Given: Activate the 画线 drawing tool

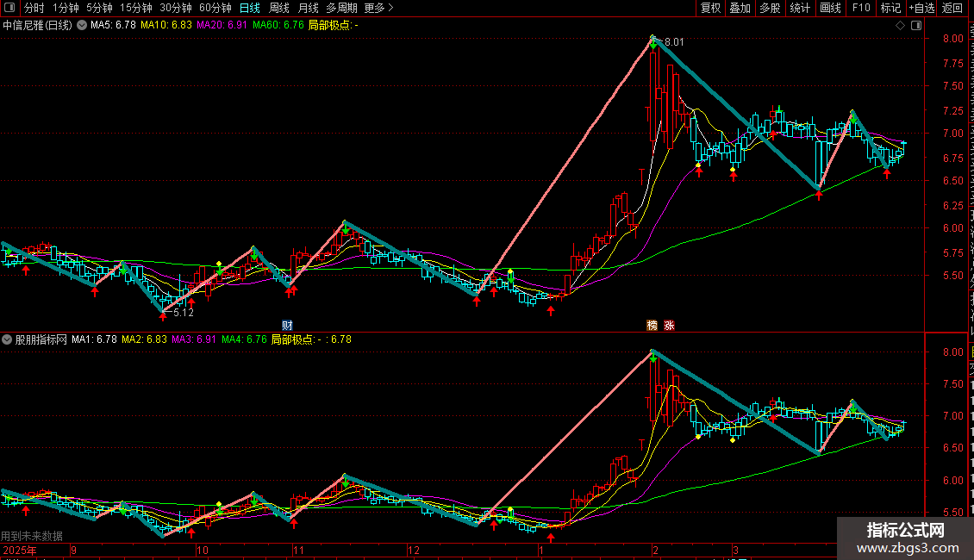Looking at the screenshot, I should pyautogui.click(x=830, y=8).
